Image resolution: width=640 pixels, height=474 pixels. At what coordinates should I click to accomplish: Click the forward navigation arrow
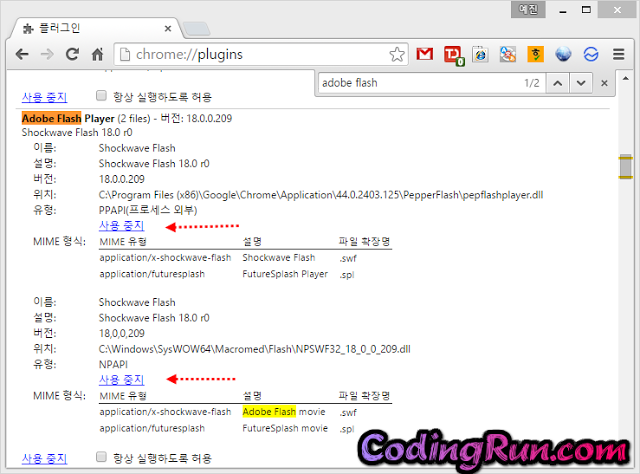coord(47,54)
